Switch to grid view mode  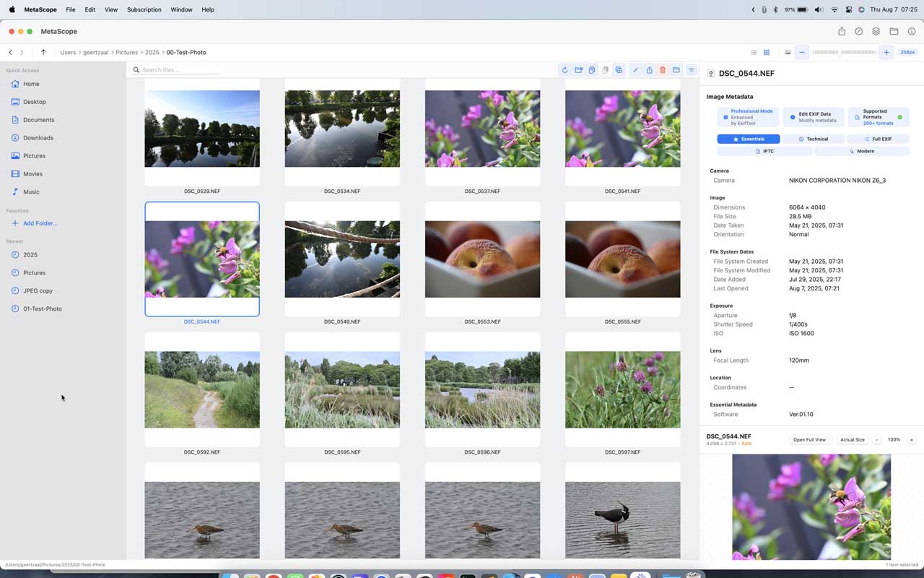pos(767,52)
